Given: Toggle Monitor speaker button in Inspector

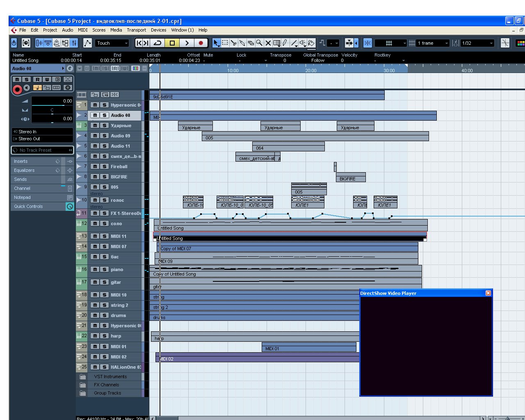Looking at the screenshot, I should [x=27, y=88].
